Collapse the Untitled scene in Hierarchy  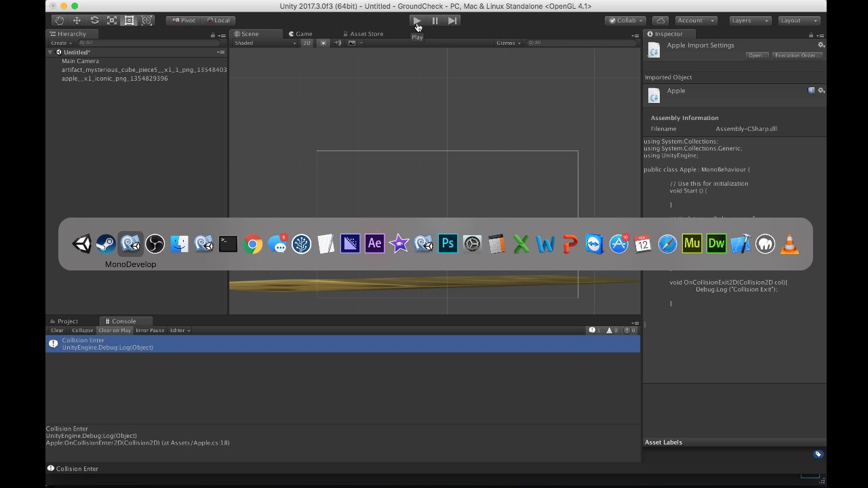click(50, 52)
